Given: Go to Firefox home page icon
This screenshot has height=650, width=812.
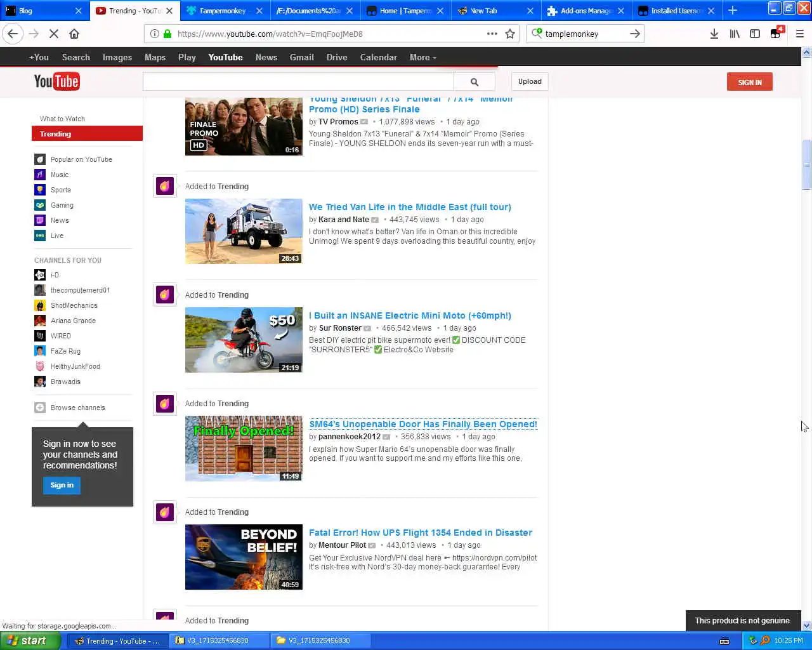Looking at the screenshot, I should [x=74, y=34].
